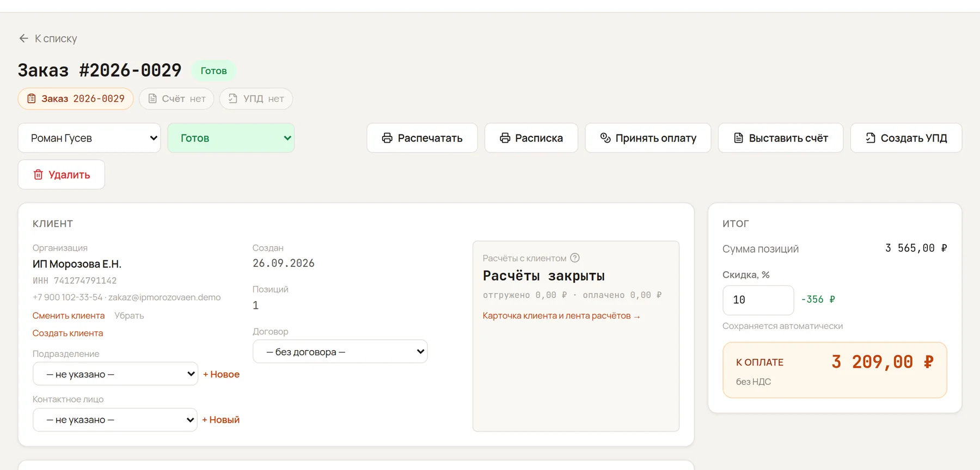
Task: Click the trash icon on Удалить
Action: point(38,174)
